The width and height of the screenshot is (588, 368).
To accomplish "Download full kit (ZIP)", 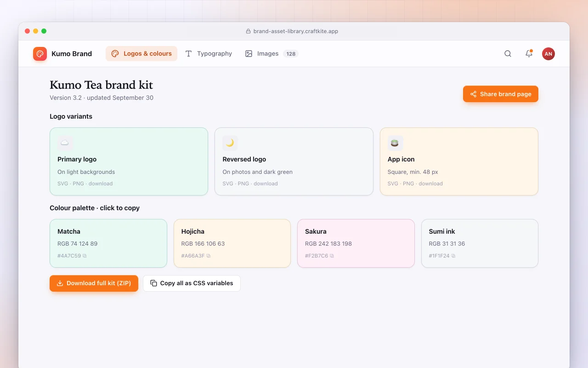I will tap(94, 283).
